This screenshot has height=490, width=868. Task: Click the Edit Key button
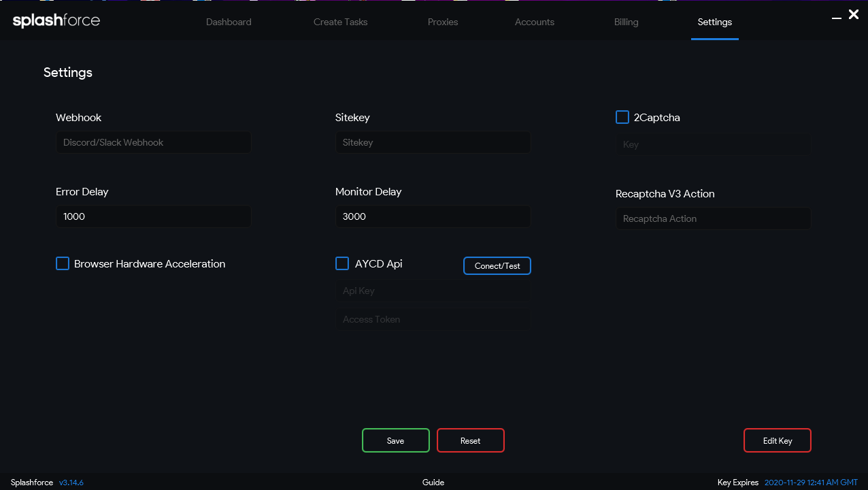[777, 440]
